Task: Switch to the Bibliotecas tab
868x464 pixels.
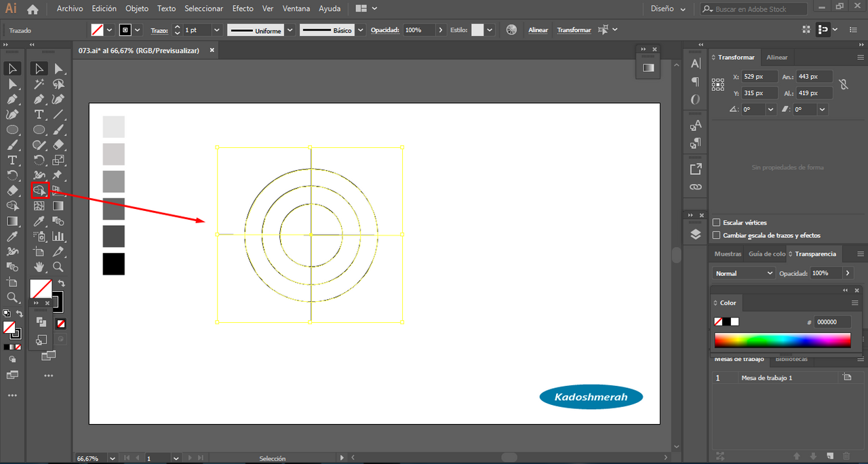Action: click(x=791, y=359)
